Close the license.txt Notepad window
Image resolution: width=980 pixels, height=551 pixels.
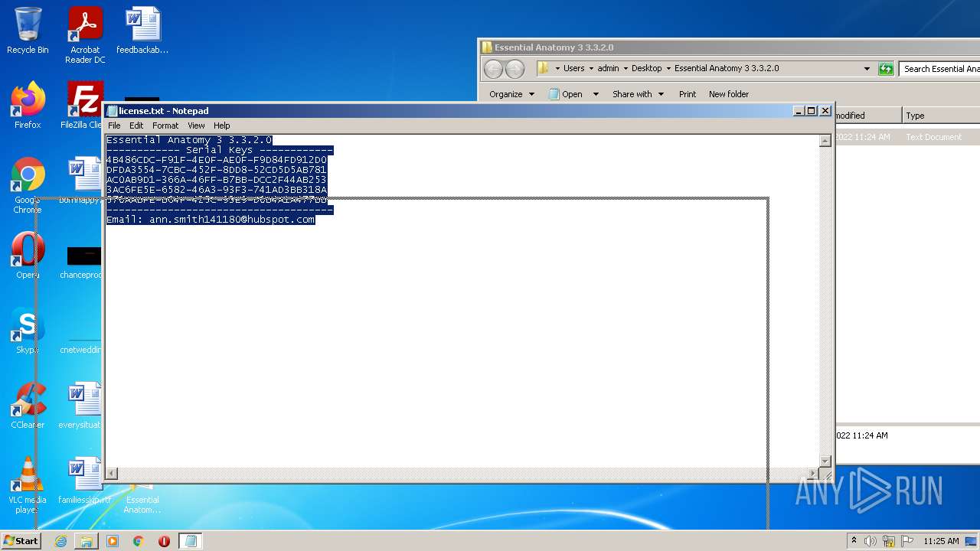tap(825, 111)
